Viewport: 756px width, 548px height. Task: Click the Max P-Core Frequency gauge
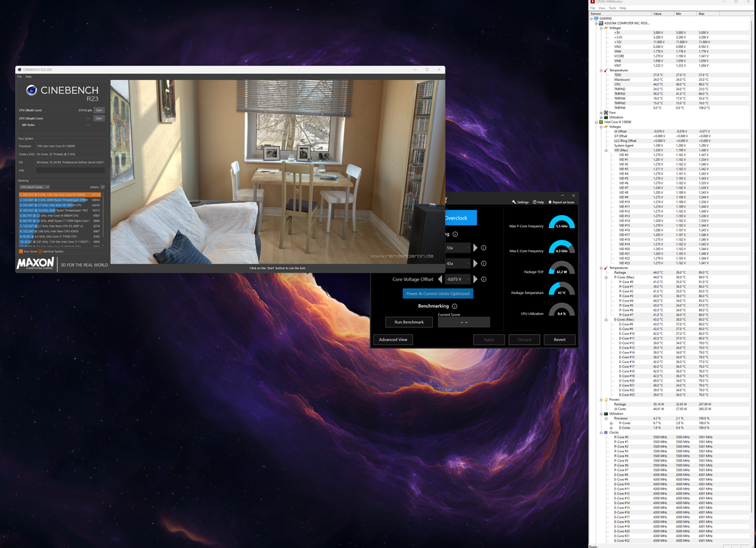pos(562,222)
